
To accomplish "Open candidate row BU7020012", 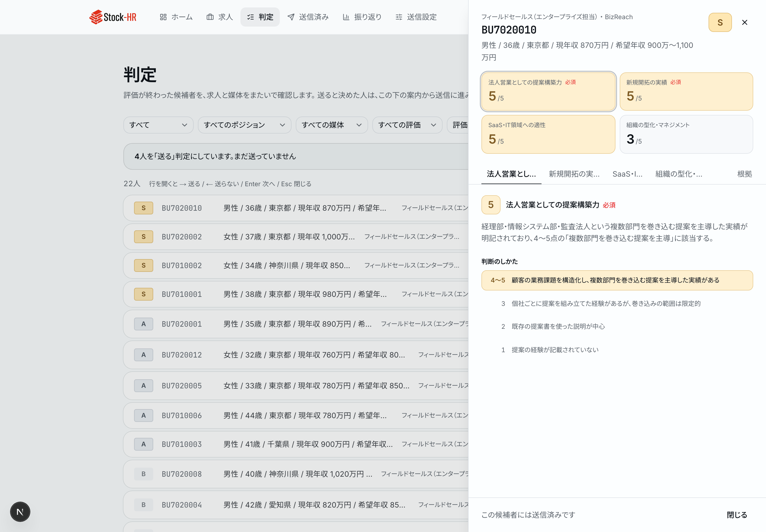I will pos(296,355).
